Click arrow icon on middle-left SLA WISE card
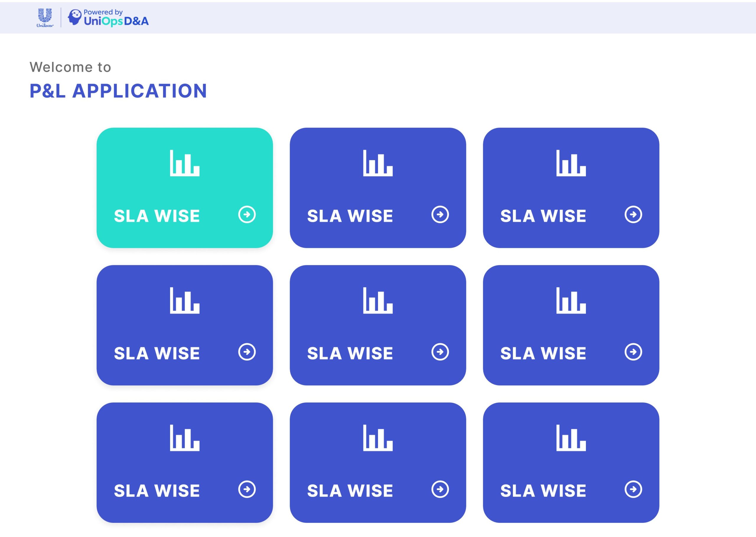The height and width of the screenshot is (537, 756). tap(247, 352)
